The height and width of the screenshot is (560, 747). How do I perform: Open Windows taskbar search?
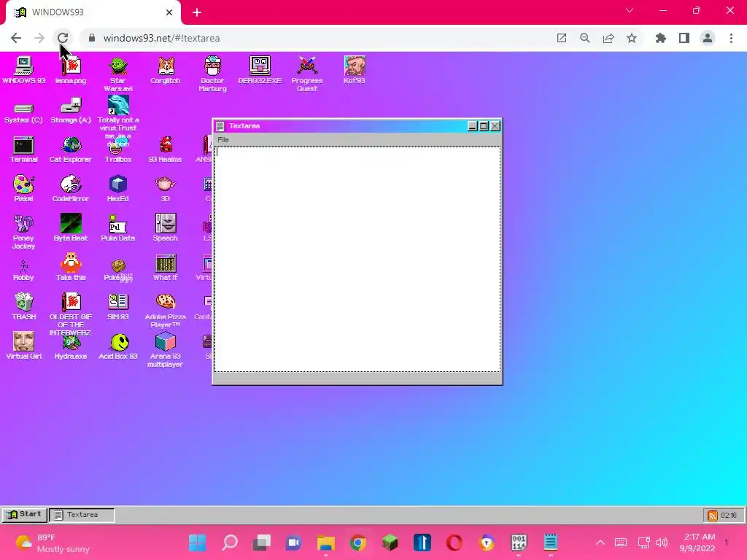(230, 542)
